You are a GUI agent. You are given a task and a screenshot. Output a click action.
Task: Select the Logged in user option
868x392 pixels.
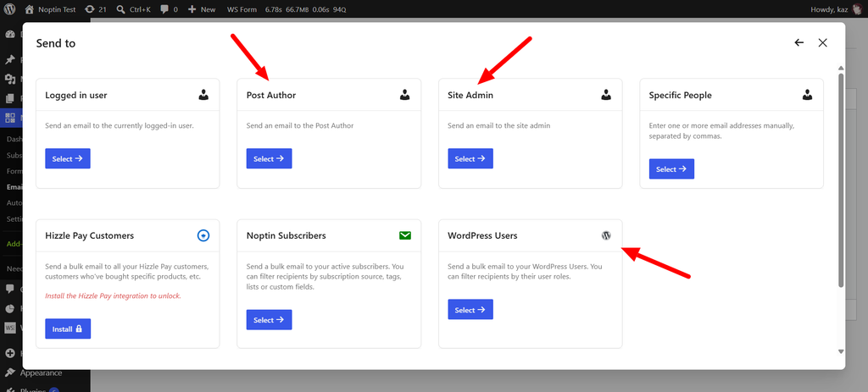pyautogui.click(x=68, y=158)
